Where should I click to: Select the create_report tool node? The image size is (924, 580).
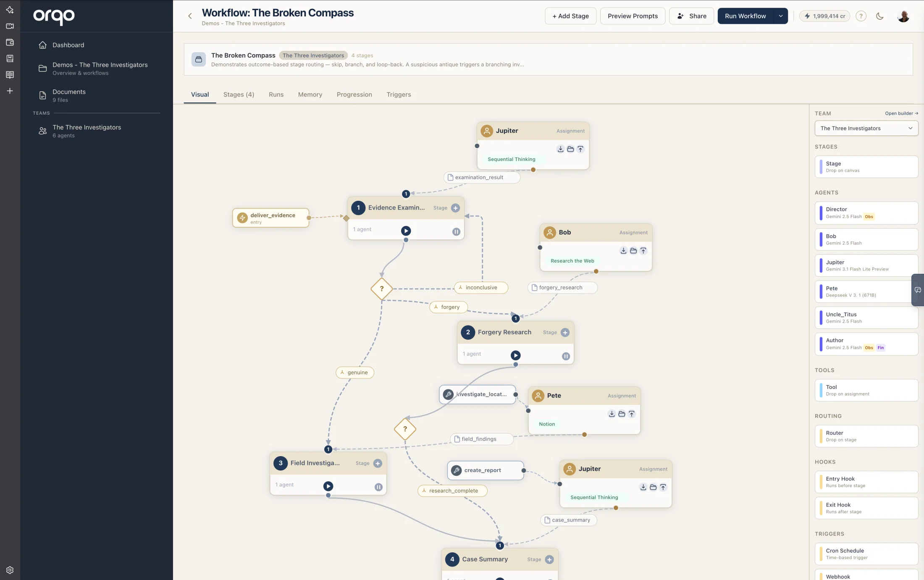coord(486,470)
